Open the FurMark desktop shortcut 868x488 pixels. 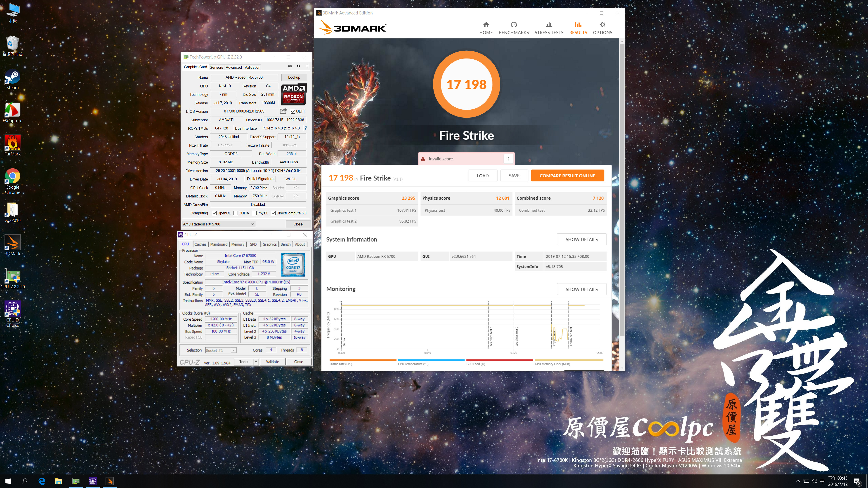pos(12,145)
